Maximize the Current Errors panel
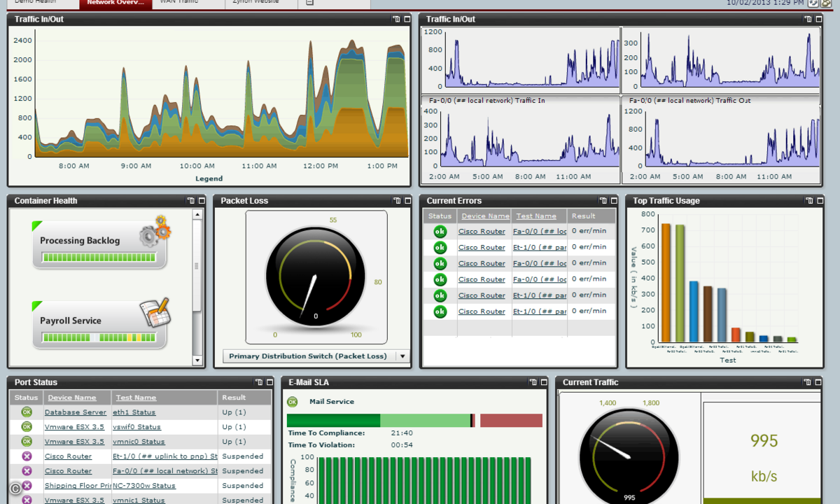 pos(613,201)
